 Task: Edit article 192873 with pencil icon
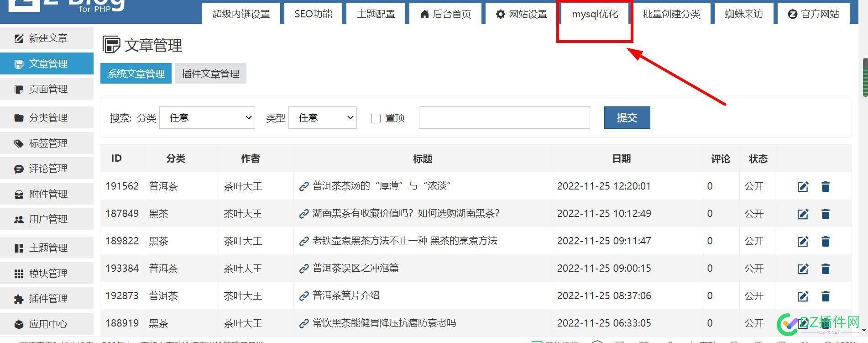[803, 296]
